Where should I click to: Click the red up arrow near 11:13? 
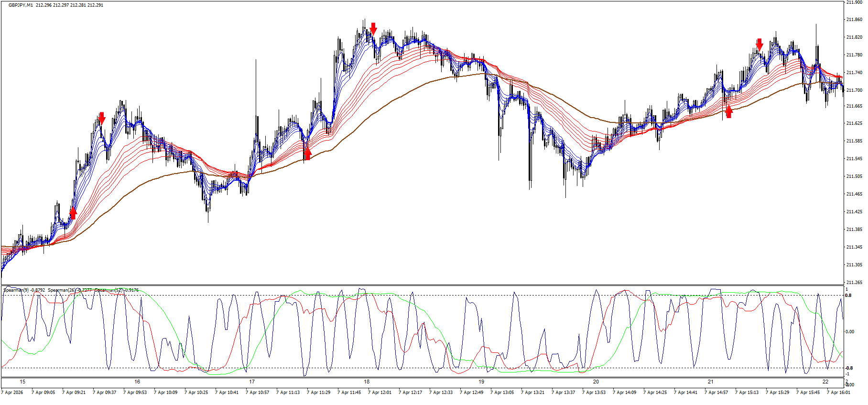(307, 153)
